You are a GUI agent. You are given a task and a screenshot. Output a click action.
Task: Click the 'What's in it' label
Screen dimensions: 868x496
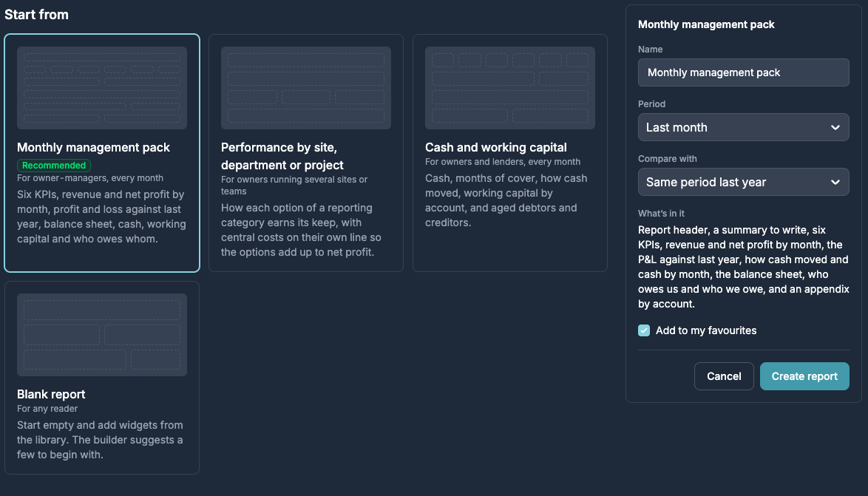(661, 213)
